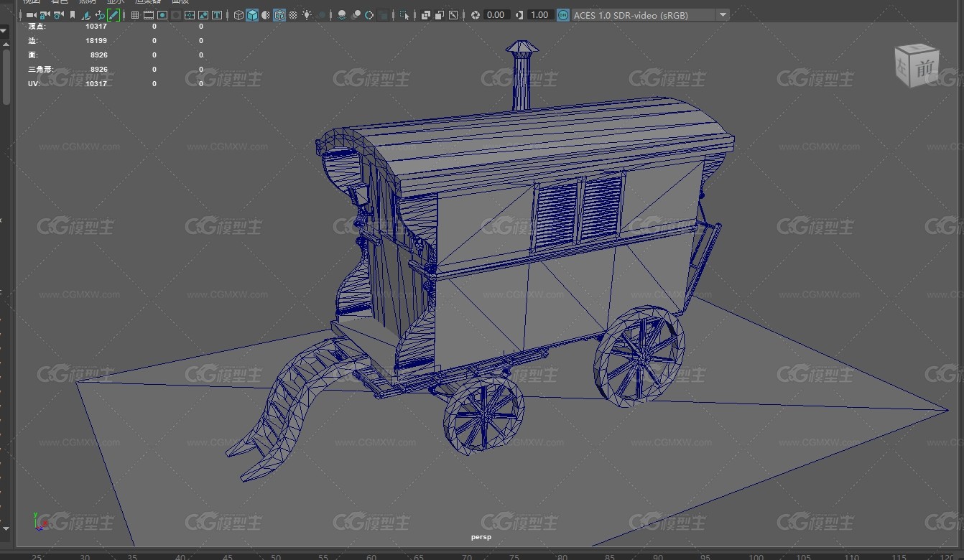Click the Select Camera icon
The image size is (964, 560).
32,15
